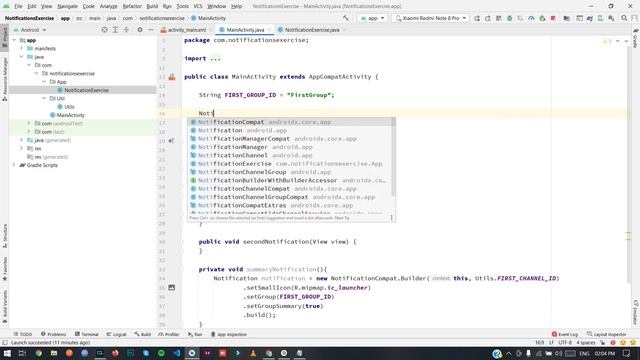Viewport: 640px width, 360px height.
Task: Click the Next Tip link in completion popup
Action: [342, 218]
